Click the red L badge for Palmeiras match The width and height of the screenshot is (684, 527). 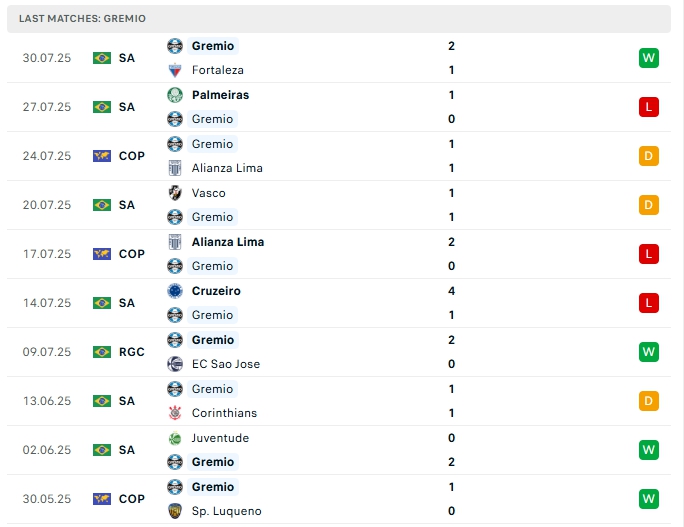tap(649, 107)
